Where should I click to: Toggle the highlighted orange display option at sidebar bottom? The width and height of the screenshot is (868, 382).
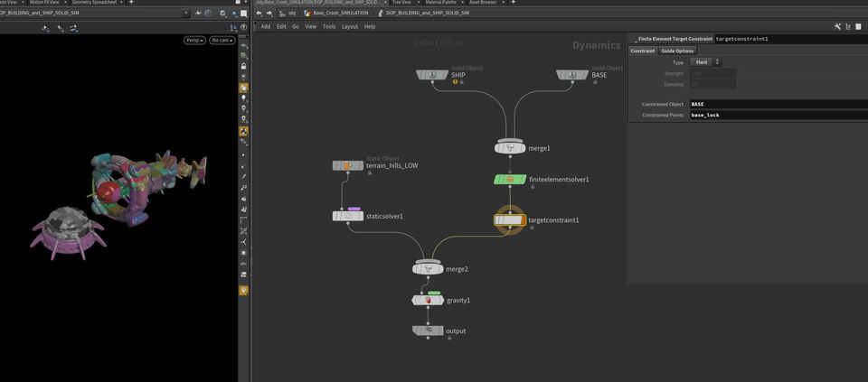[x=243, y=291]
